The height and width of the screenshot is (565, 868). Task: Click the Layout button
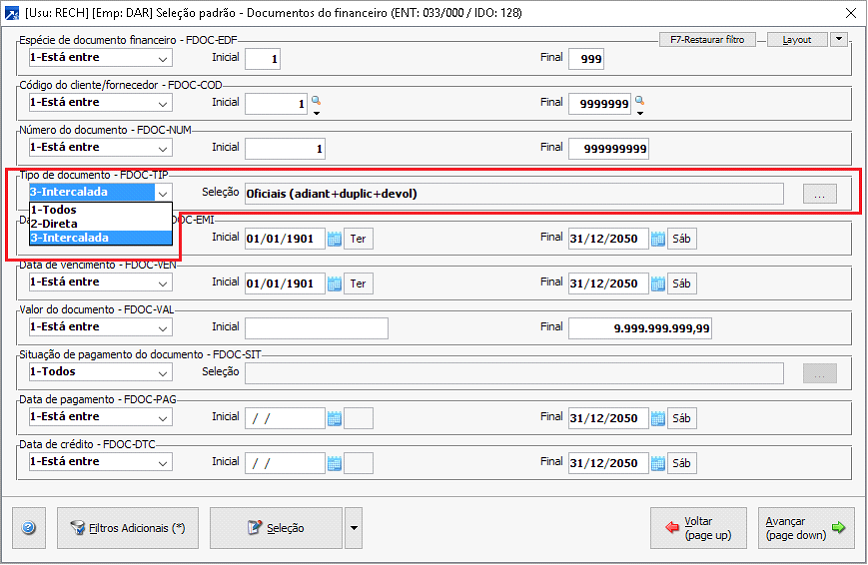click(x=797, y=40)
